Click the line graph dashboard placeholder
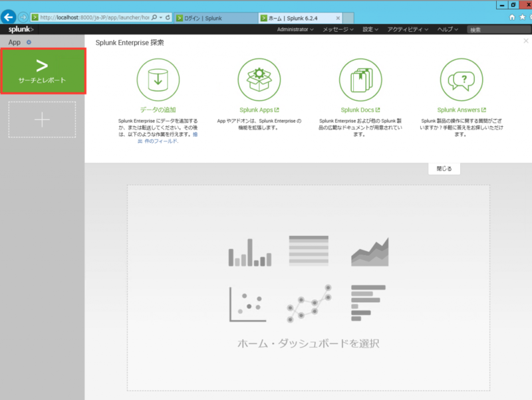The image size is (532, 400). [x=309, y=304]
